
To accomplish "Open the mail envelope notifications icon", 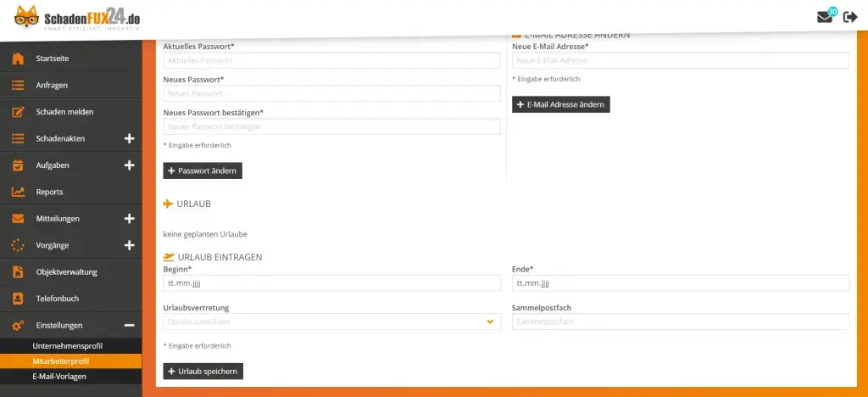I will click(825, 17).
